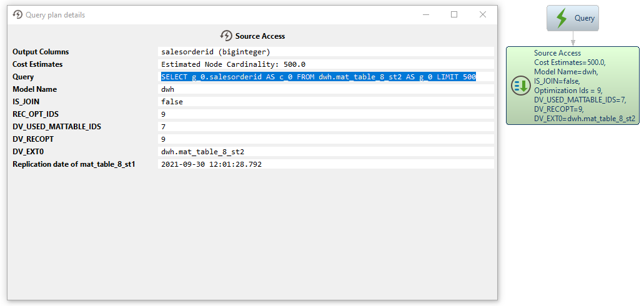Click the Output Columns value field
644x306 pixels.
point(325,52)
